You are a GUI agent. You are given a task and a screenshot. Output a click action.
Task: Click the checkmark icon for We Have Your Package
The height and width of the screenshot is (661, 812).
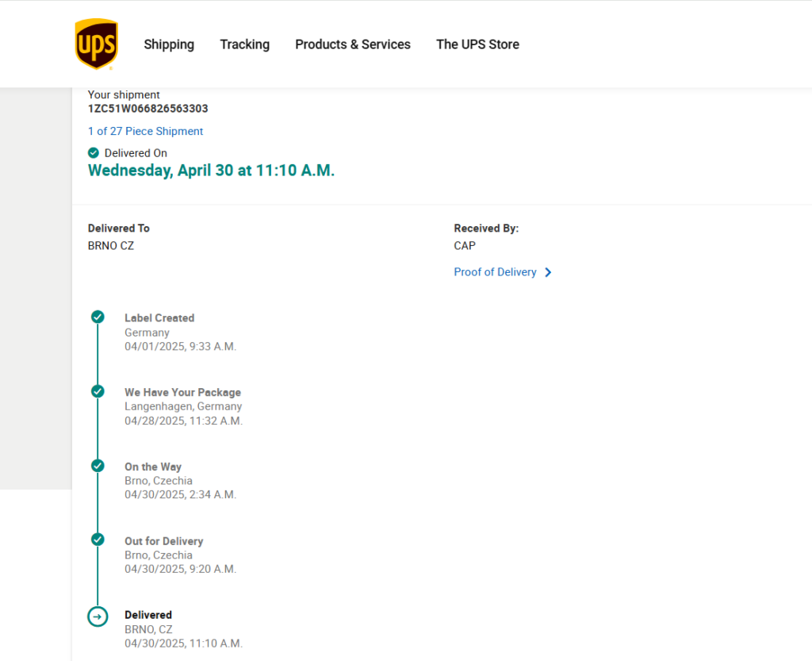click(98, 390)
